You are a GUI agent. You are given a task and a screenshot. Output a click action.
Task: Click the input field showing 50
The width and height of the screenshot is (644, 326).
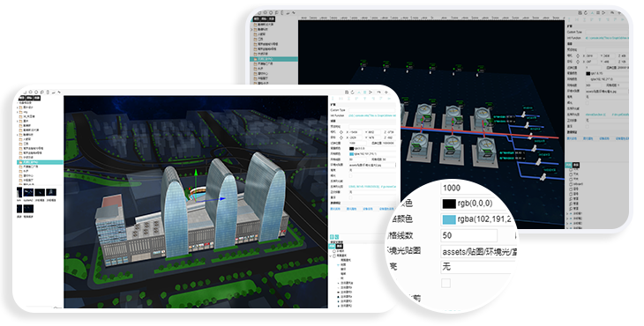click(x=468, y=235)
